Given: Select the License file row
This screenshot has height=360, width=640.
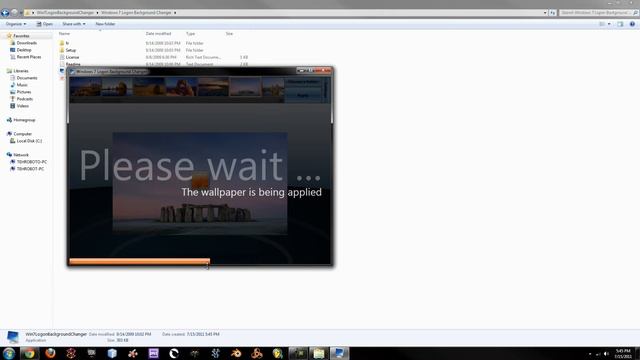Looking at the screenshot, I should [153, 57].
